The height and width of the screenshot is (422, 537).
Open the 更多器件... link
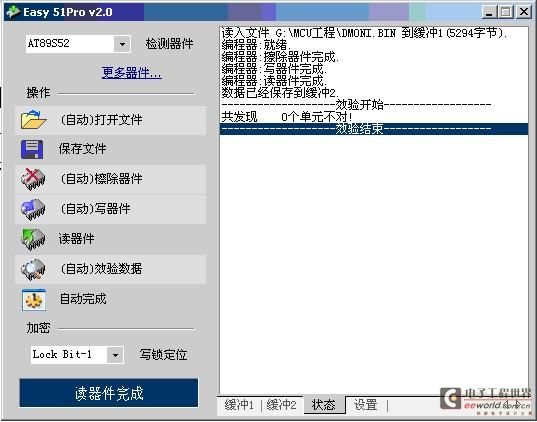(132, 73)
